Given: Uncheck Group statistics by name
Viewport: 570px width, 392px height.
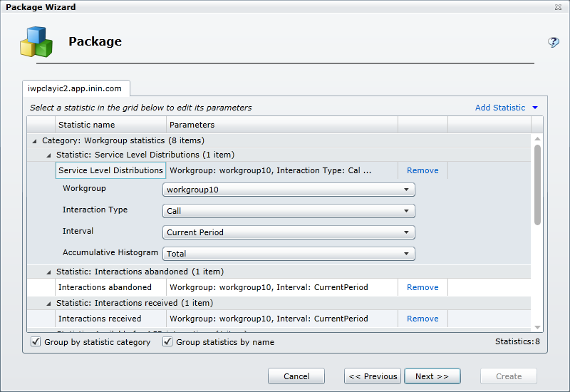Looking at the screenshot, I should pos(168,342).
